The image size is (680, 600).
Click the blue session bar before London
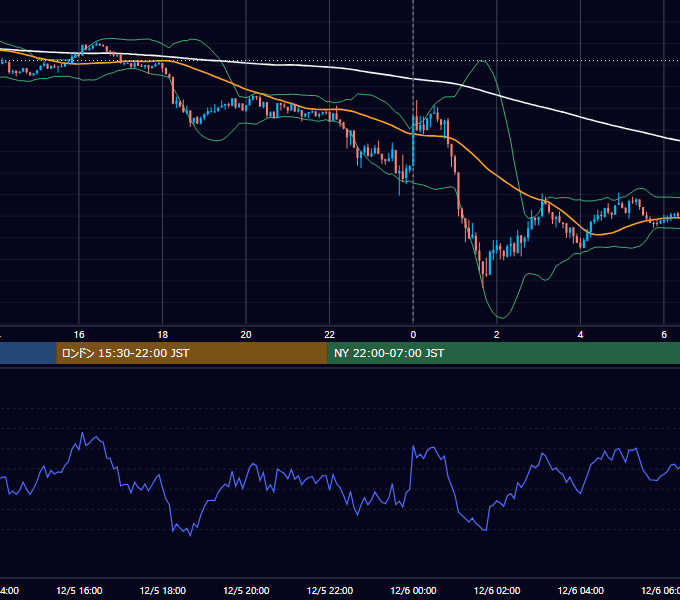coord(28,353)
